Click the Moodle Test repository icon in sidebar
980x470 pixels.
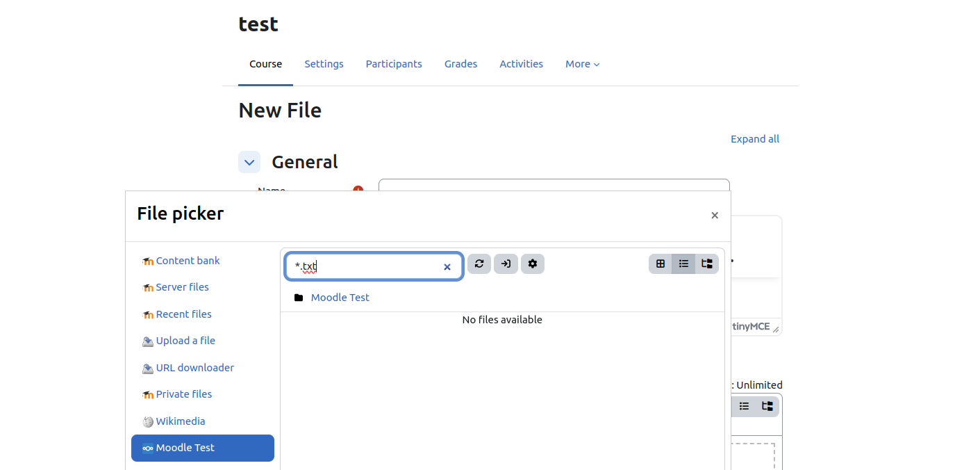(147, 448)
